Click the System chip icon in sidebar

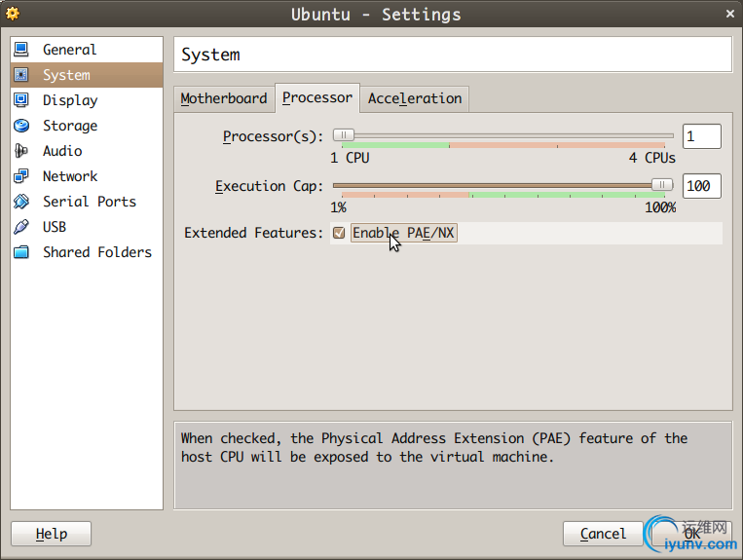pyautogui.click(x=21, y=75)
